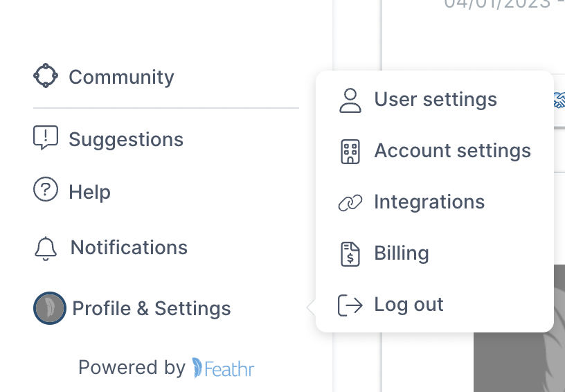The height and width of the screenshot is (392, 565).
Task: Click the Feathr logo link
Action: (224, 368)
